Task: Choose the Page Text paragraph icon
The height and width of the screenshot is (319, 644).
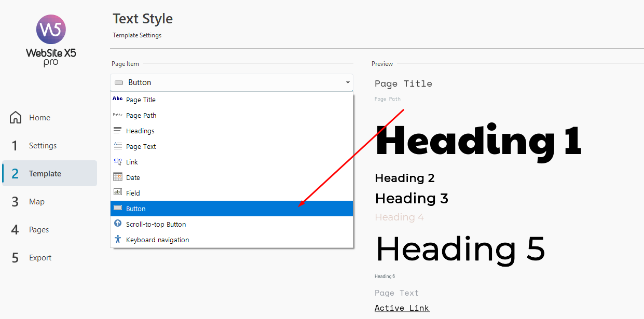Action: pos(118,146)
